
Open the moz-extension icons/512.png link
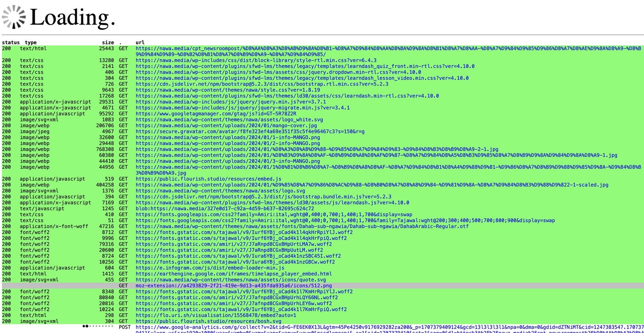tap(234, 286)
